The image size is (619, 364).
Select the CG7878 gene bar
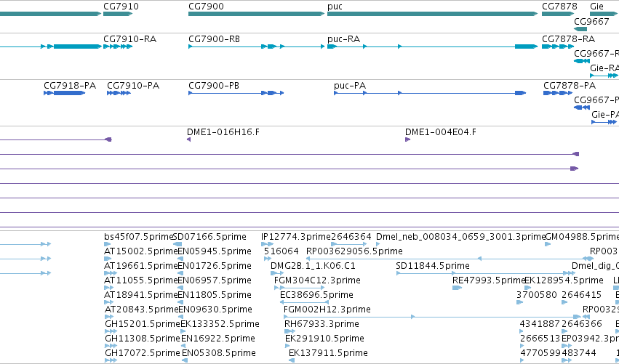click(x=558, y=14)
